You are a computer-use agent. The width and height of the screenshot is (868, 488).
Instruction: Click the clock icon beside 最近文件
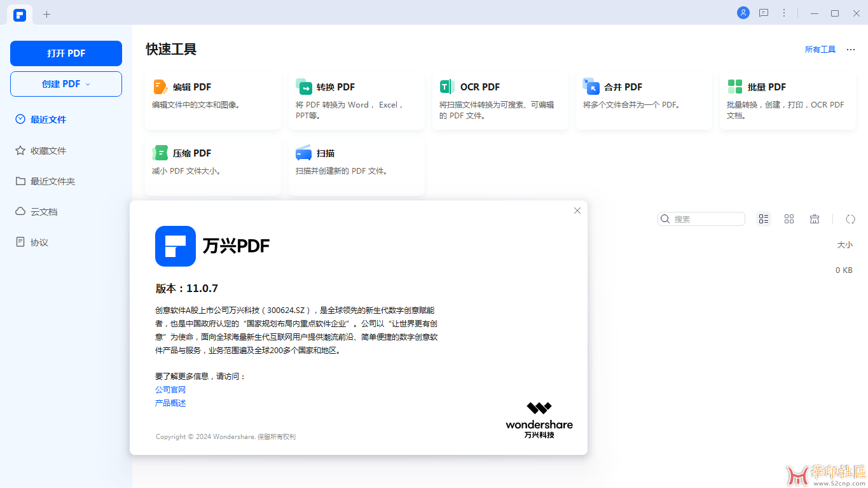click(20, 119)
